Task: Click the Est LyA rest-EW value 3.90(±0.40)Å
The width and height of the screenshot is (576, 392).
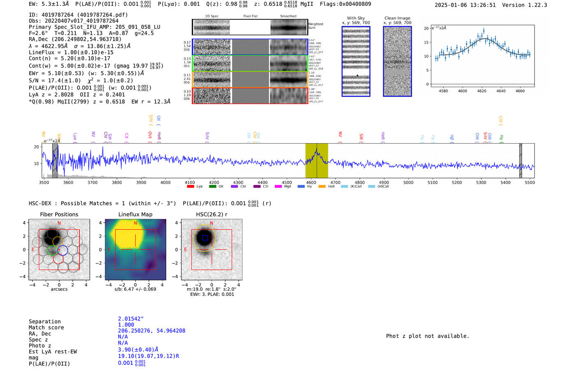Action: pyautogui.click(x=138, y=350)
